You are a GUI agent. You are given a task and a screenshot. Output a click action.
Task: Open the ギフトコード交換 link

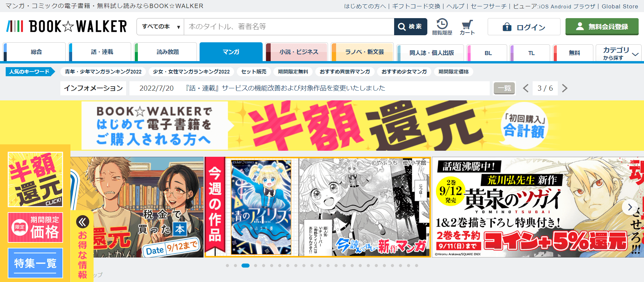tap(416, 6)
